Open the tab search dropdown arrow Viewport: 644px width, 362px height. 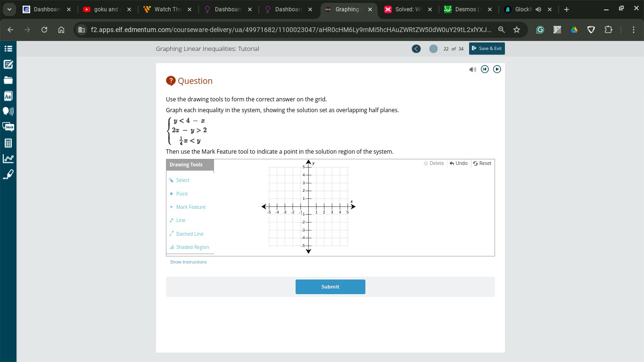pos(9,9)
